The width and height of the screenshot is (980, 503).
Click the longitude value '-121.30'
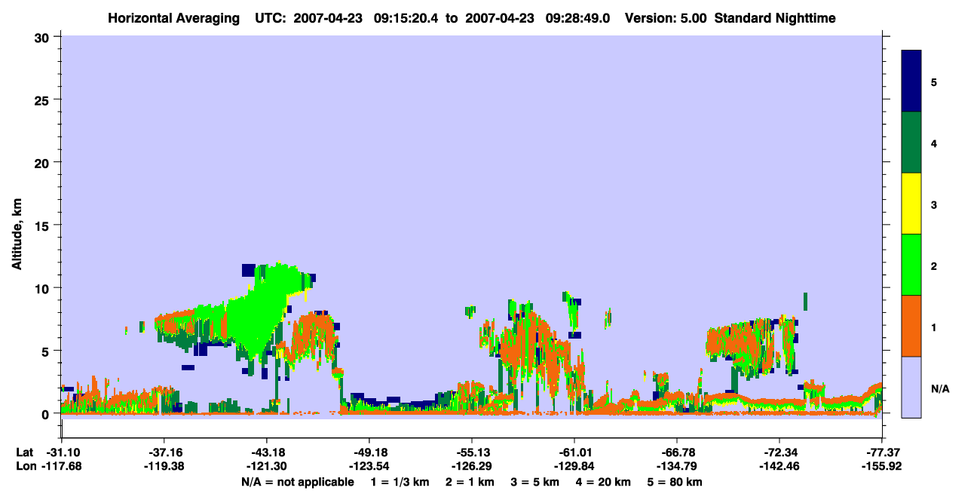pos(266,467)
